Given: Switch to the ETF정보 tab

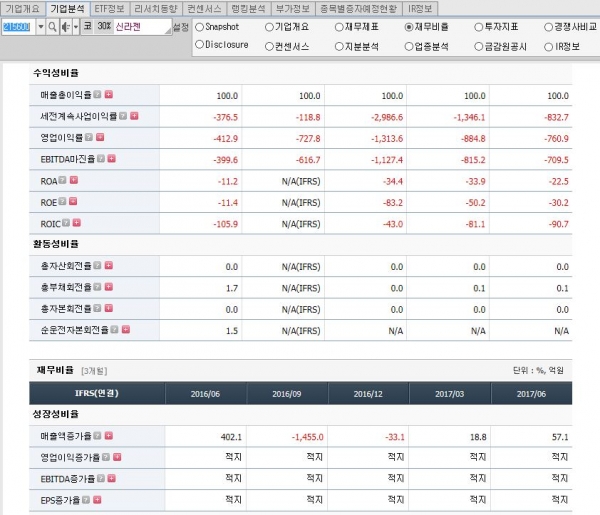Looking at the screenshot, I should (x=109, y=8).
